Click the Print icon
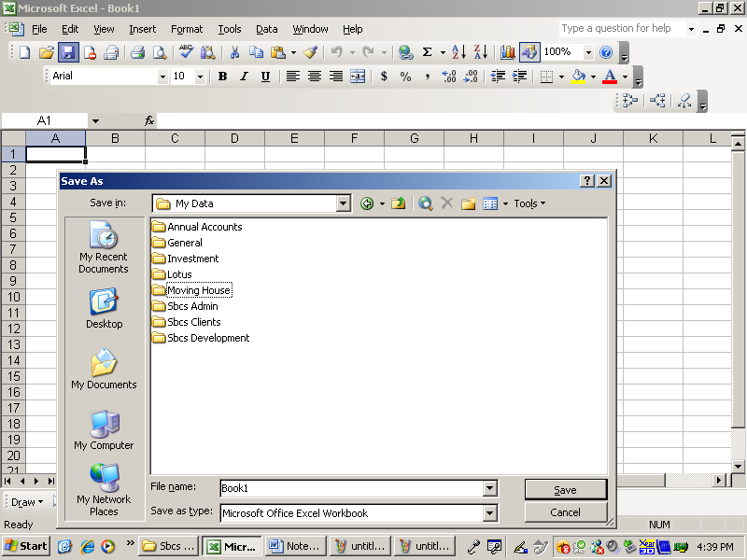This screenshot has width=747, height=560. coord(137,52)
